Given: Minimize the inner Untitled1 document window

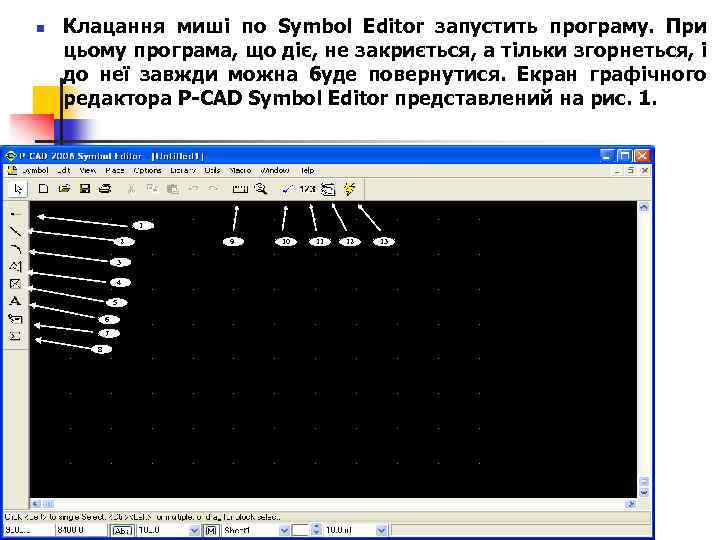Looking at the screenshot, I should click(x=618, y=170).
